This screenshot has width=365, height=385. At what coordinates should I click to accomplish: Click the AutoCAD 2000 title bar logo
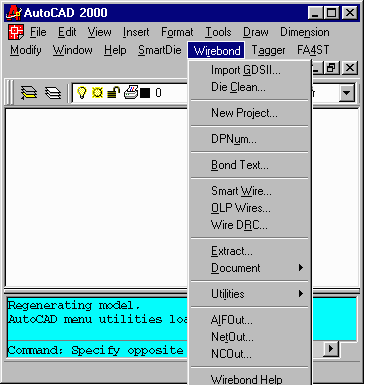[x=14, y=13]
